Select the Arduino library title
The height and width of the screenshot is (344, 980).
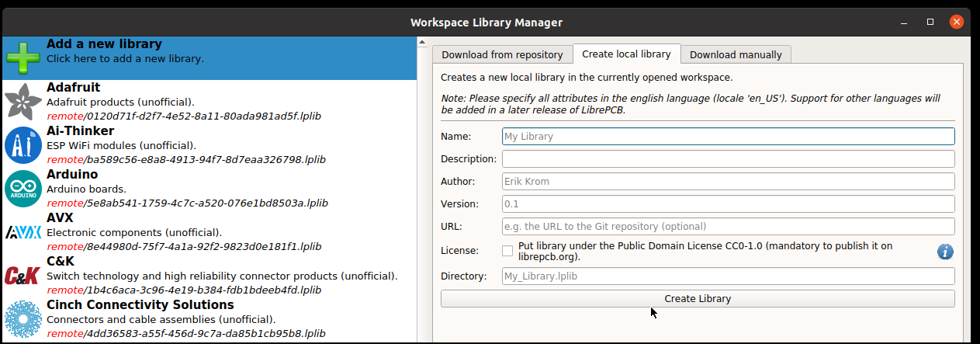tap(72, 175)
